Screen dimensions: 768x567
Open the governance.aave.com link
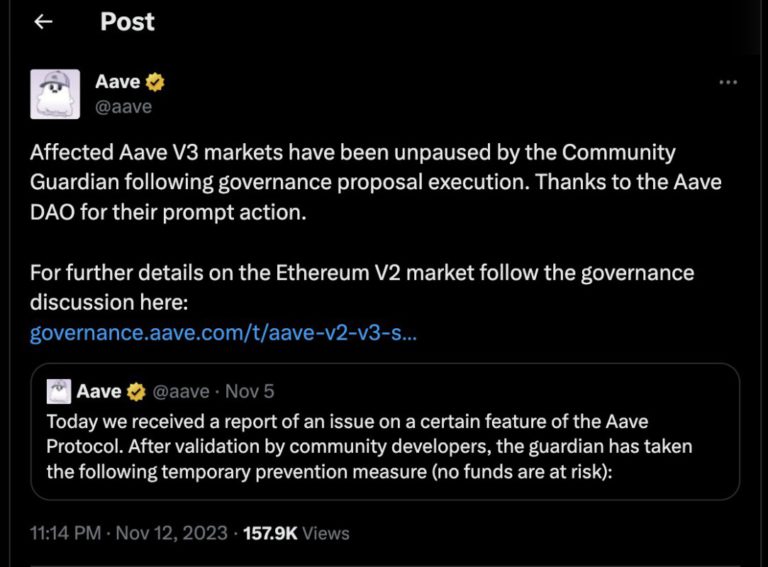(x=223, y=332)
